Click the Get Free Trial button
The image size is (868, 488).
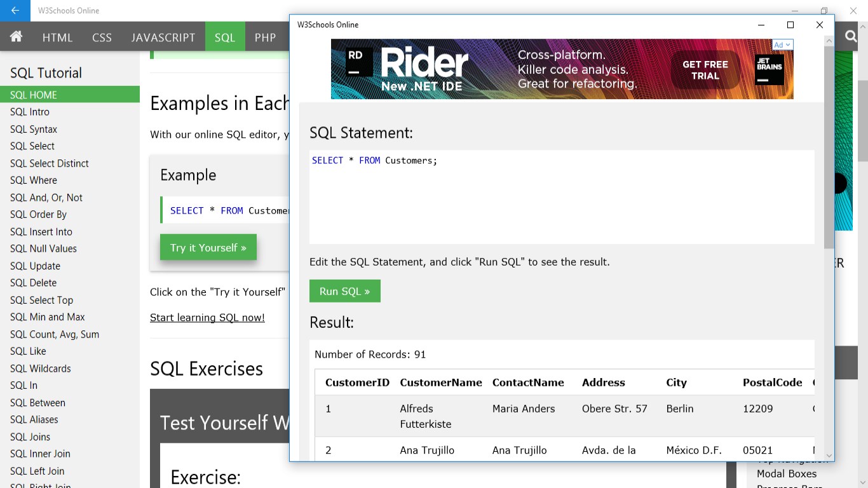point(704,69)
